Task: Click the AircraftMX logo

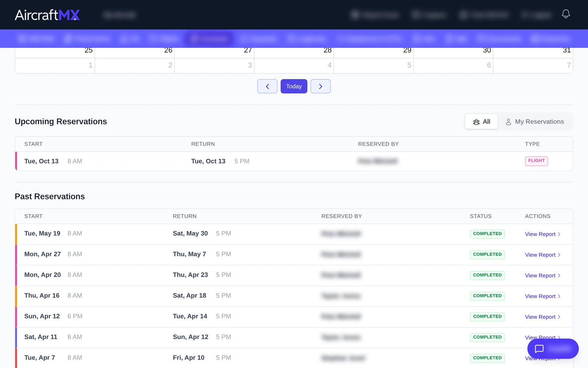Action: [x=47, y=15]
